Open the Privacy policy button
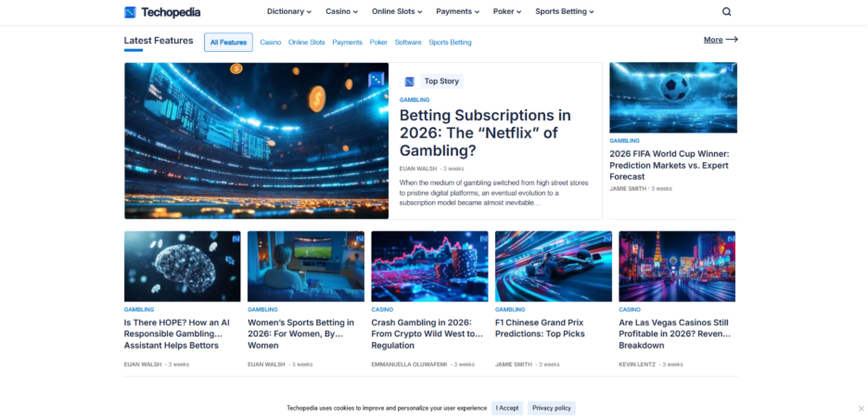The image size is (868, 418). [x=552, y=408]
